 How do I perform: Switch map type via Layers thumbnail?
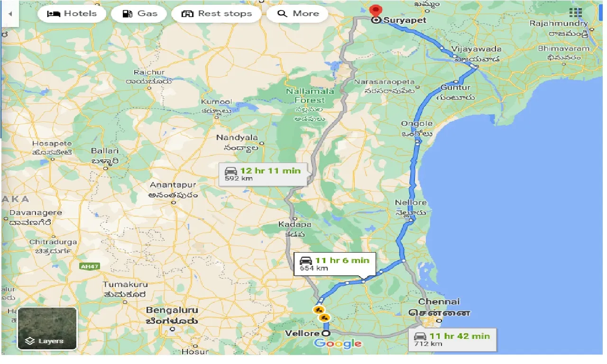[x=47, y=328]
